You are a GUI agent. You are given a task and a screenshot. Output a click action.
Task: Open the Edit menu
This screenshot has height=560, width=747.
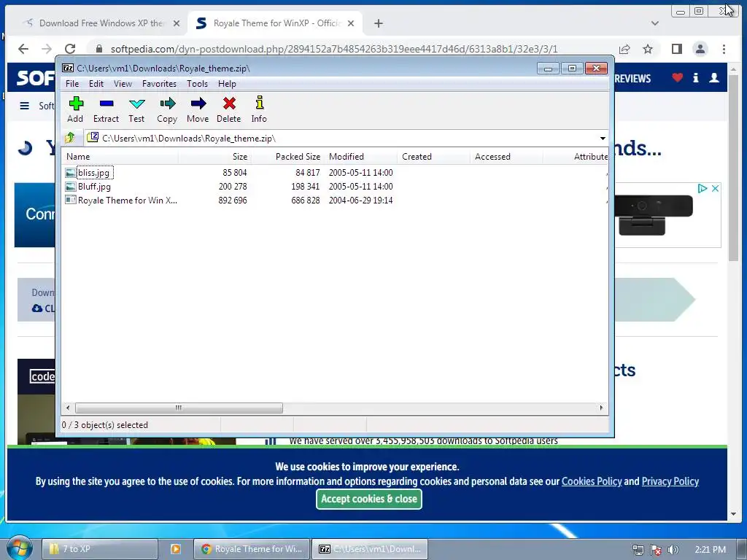coord(96,84)
